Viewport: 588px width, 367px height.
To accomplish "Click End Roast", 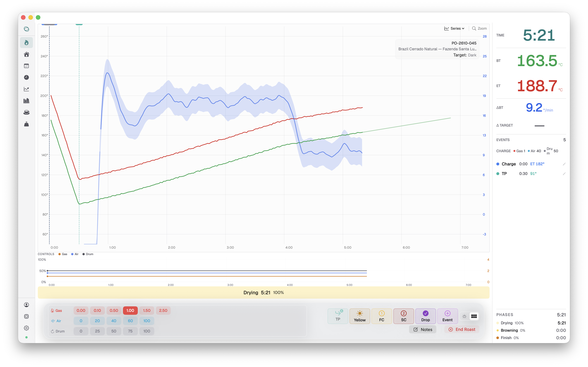I will pyautogui.click(x=462, y=329).
